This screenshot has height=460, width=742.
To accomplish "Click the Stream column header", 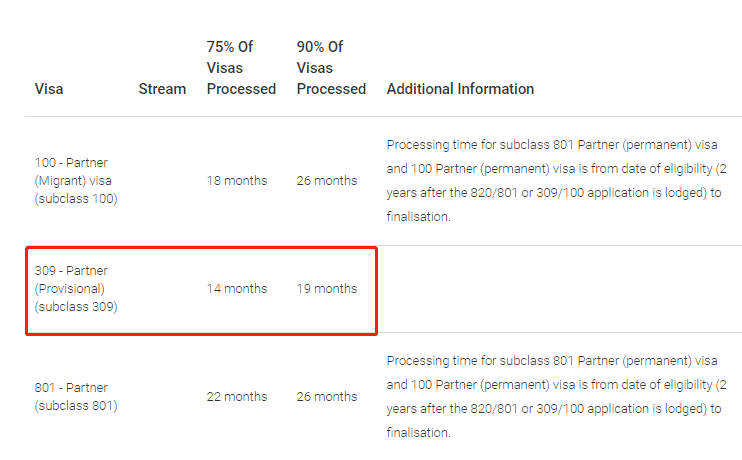I will [x=162, y=89].
